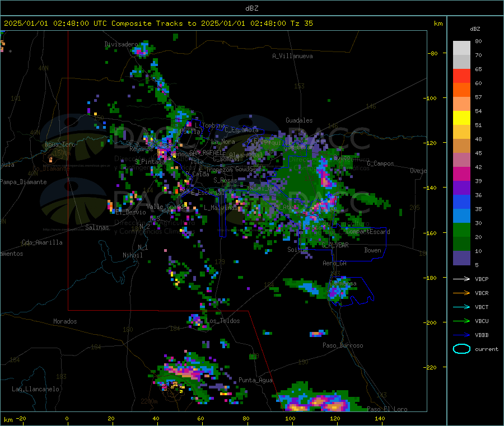Click the '0' tick on bottom axis
Image resolution: width=504 pixels, height=426 pixels.
67,418
